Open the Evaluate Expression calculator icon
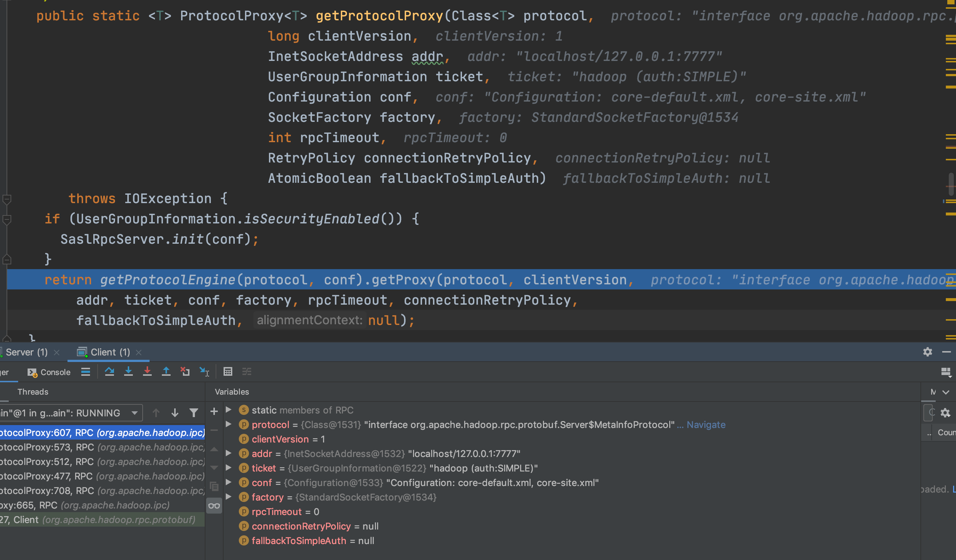The width and height of the screenshot is (956, 560). coord(228,371)
